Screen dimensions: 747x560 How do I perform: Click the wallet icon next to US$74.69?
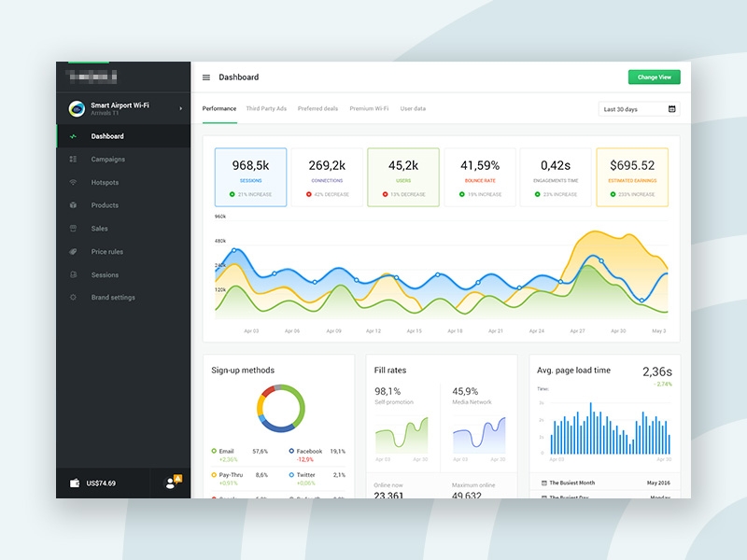pyautogui.click(x=74, y=483)
